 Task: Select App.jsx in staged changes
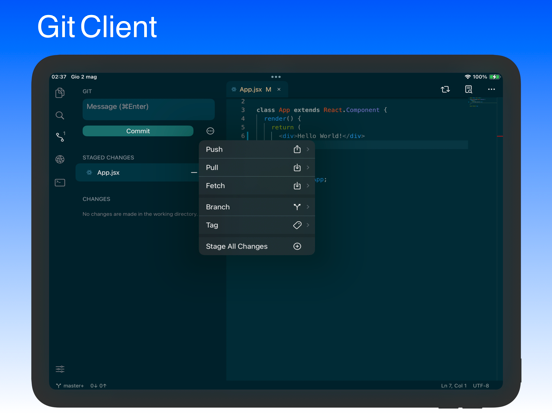tap(138, 172)
